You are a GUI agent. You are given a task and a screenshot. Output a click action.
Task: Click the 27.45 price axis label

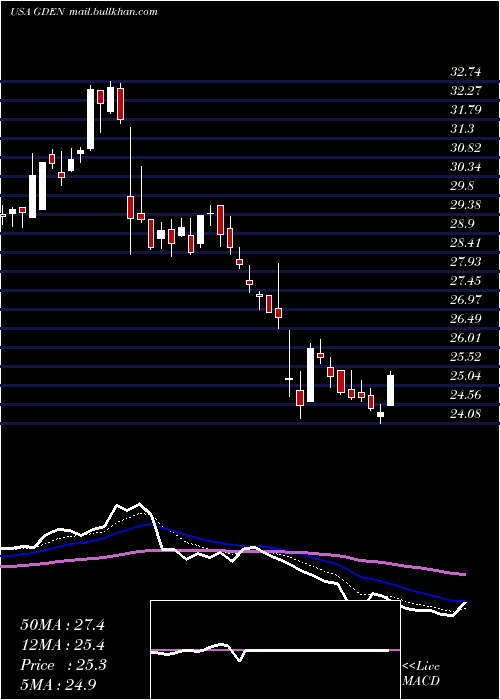point(466,281)
